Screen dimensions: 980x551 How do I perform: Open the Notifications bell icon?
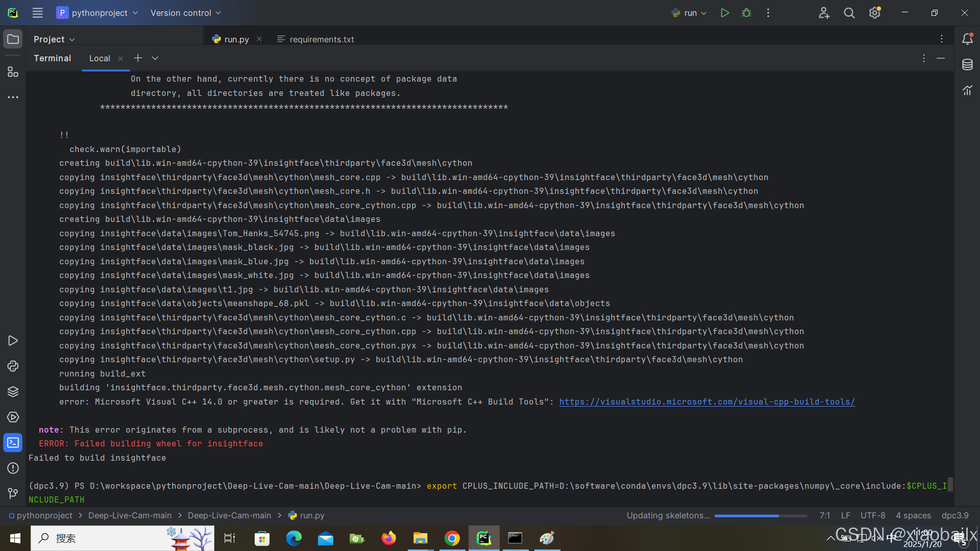pyautogui.click(x=967, y=39)
